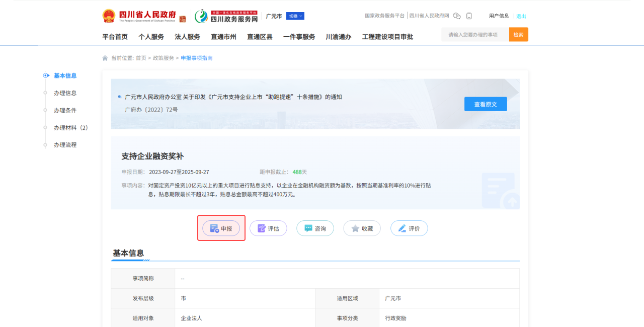Select 基本信息 in side navigation

pos(65,75)
